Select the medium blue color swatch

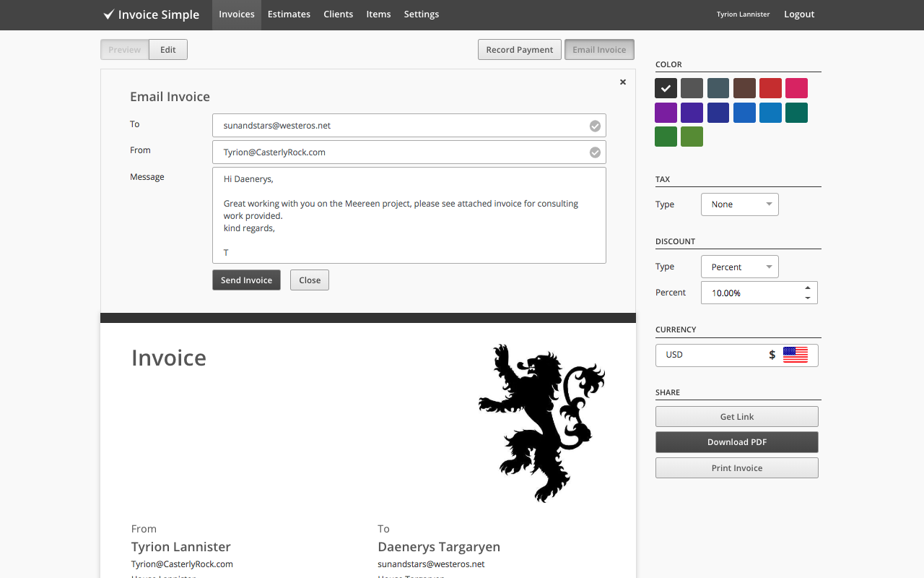[744, 113]
